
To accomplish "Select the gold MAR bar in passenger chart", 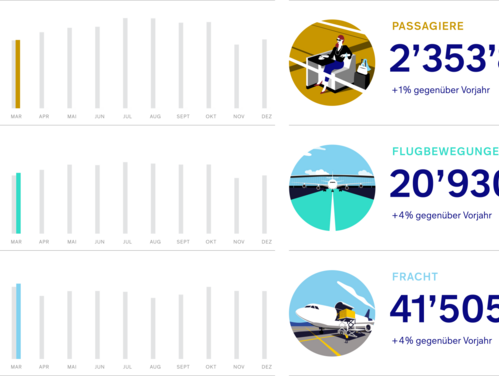I will point(18,74).
